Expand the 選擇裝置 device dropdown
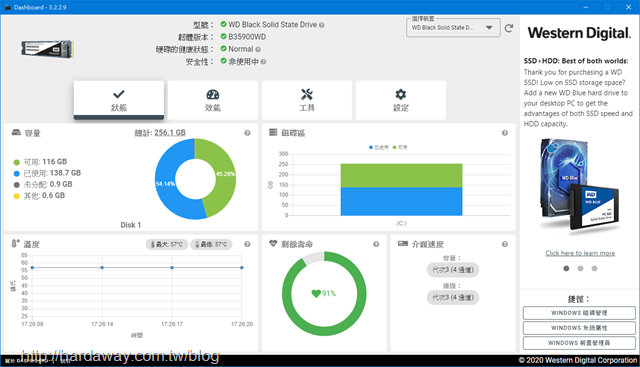Screen dimensions: 640x367 click(x=453, y=28)
